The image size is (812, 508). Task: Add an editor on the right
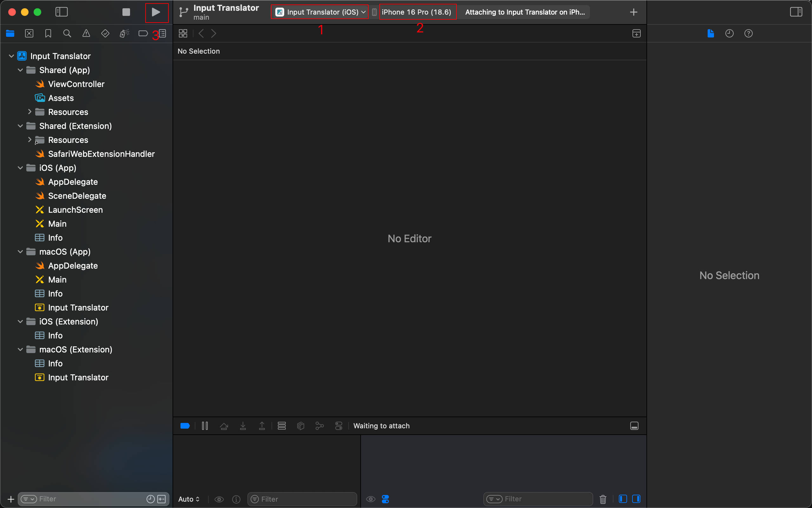637,33
